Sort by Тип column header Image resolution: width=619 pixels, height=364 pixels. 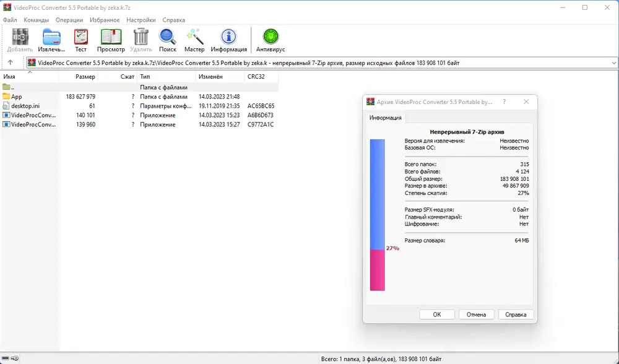(x=166, y=77)
